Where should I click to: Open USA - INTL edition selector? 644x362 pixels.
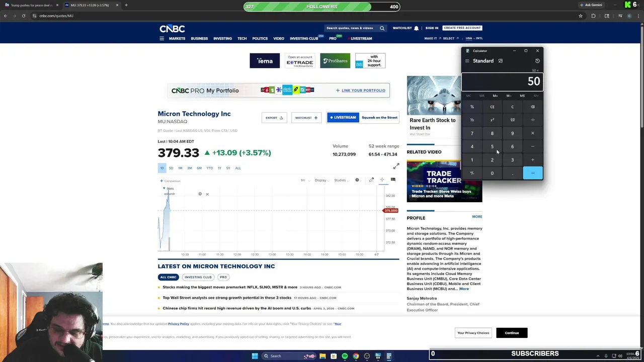(474, 38)
